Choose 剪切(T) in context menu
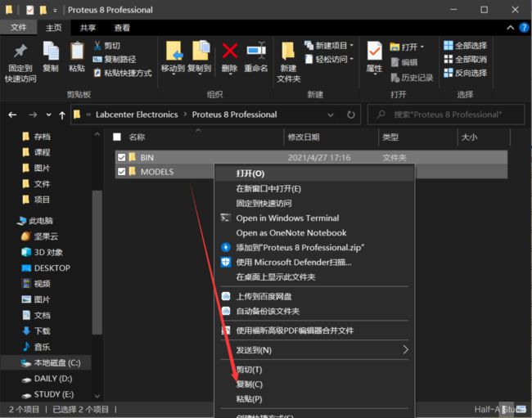 313,370
